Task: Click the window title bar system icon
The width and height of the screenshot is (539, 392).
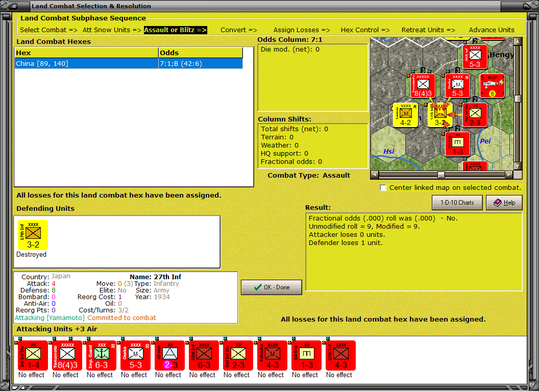Action: click(x=13, y=6)
